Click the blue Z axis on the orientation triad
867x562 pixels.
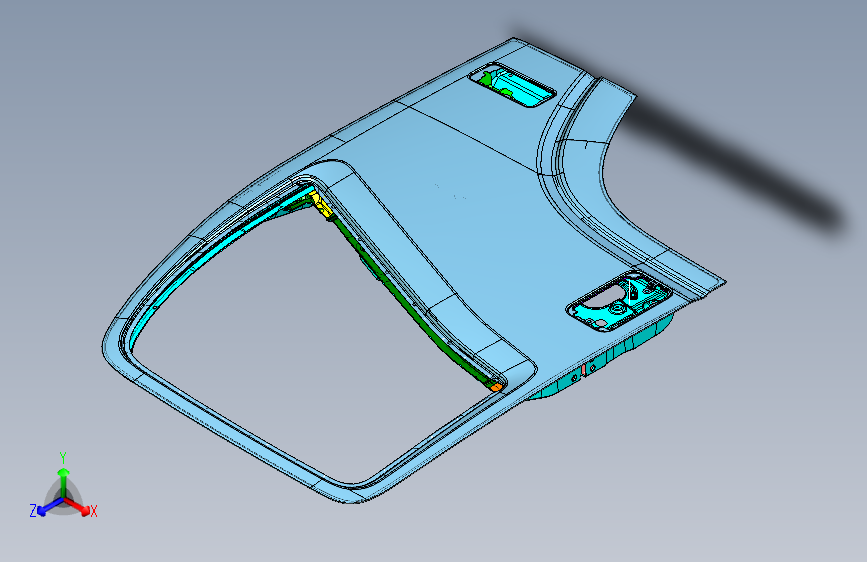point(50,507)
